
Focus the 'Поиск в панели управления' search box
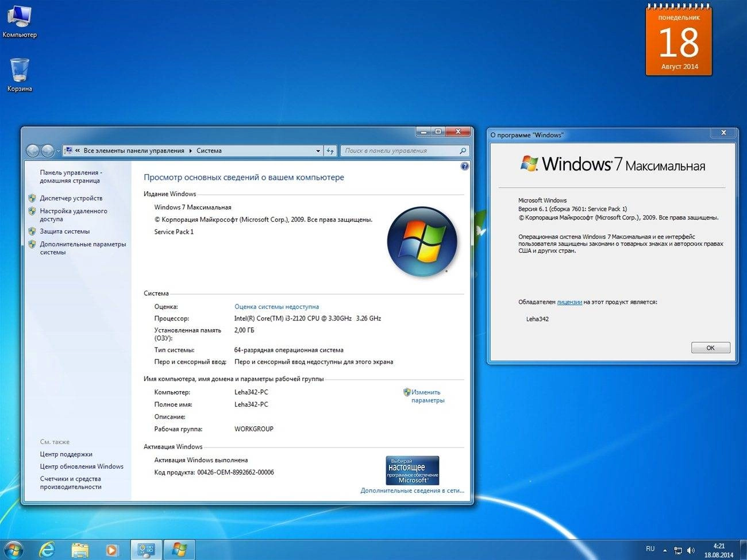tap(405, 151)
